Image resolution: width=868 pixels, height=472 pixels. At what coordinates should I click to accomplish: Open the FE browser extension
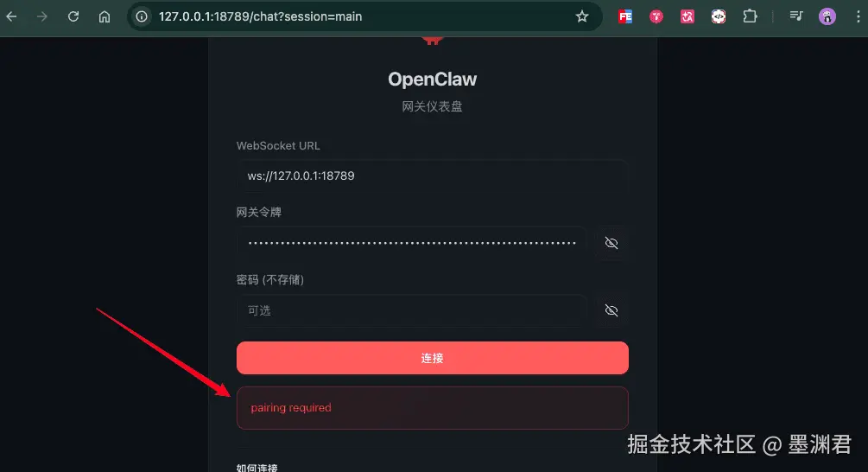point(625,16)
